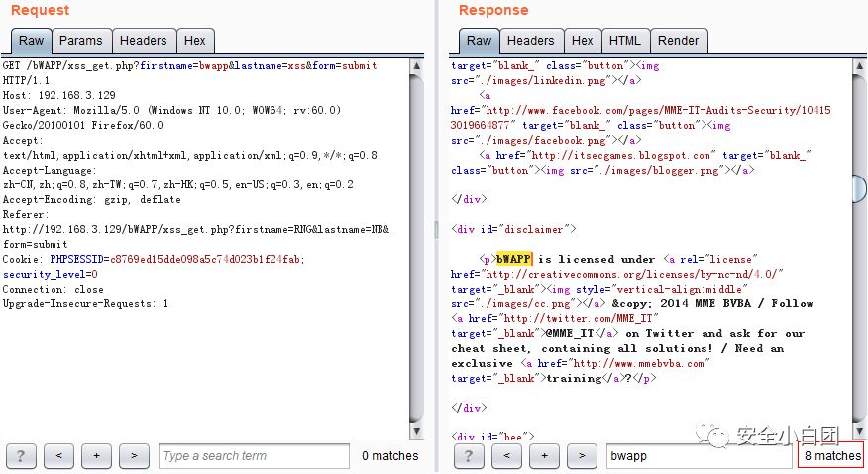
Task: Click the Upgrade-Insecure-Requests: 1 line
Action: pyautogui.click(x=85, y=304)
